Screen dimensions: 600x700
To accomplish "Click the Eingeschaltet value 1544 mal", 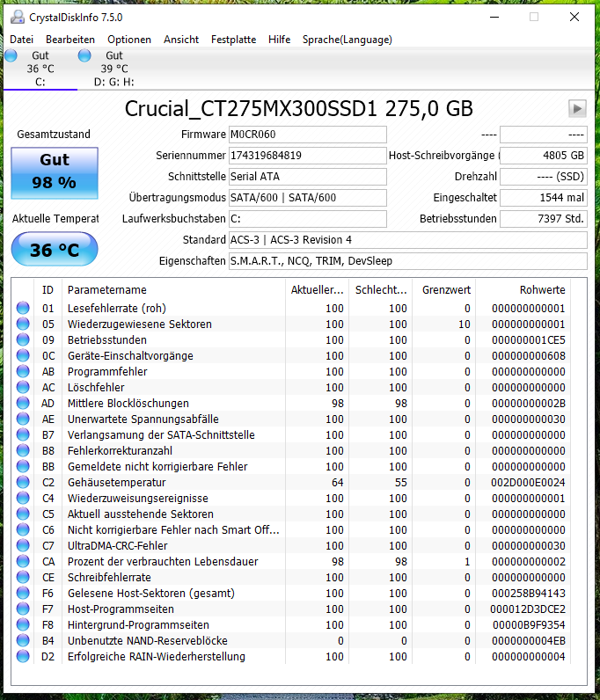I will (x=544, y=198).
